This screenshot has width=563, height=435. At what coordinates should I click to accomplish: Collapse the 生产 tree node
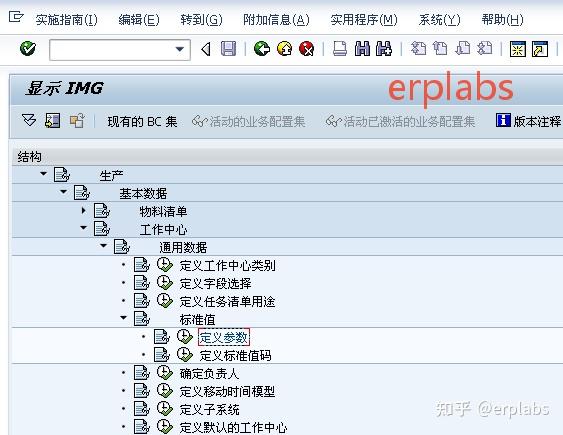(43, 174)
